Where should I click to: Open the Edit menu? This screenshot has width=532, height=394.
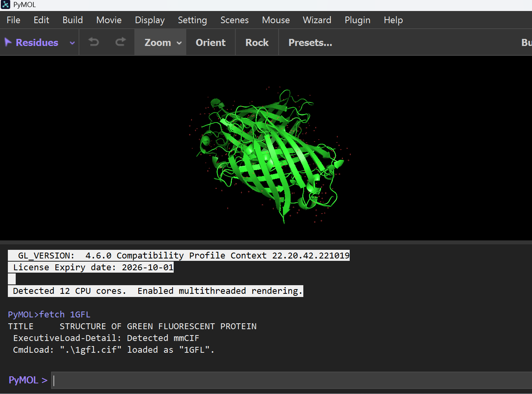click(x=41, y=20)
